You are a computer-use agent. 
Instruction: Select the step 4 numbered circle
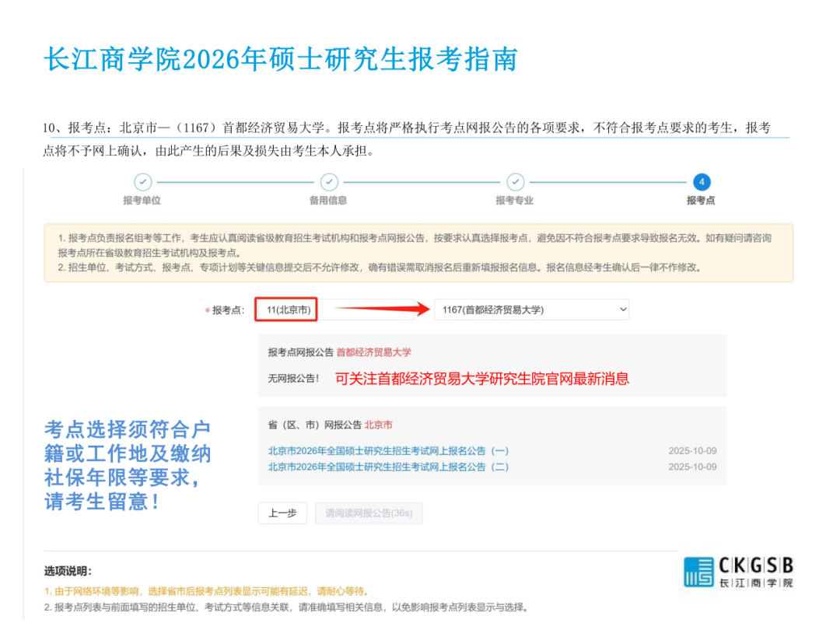click(x=701, y=182)
